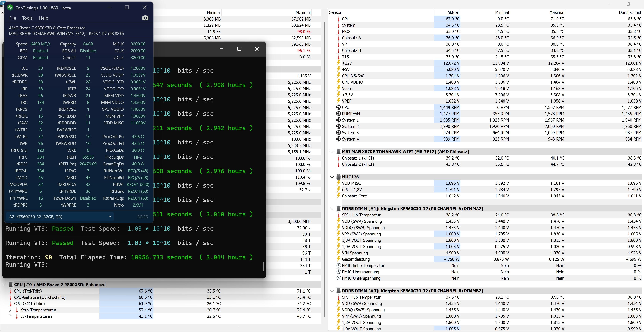
Task: Open the Tools menu in ZenTimings
Action: 27,18
